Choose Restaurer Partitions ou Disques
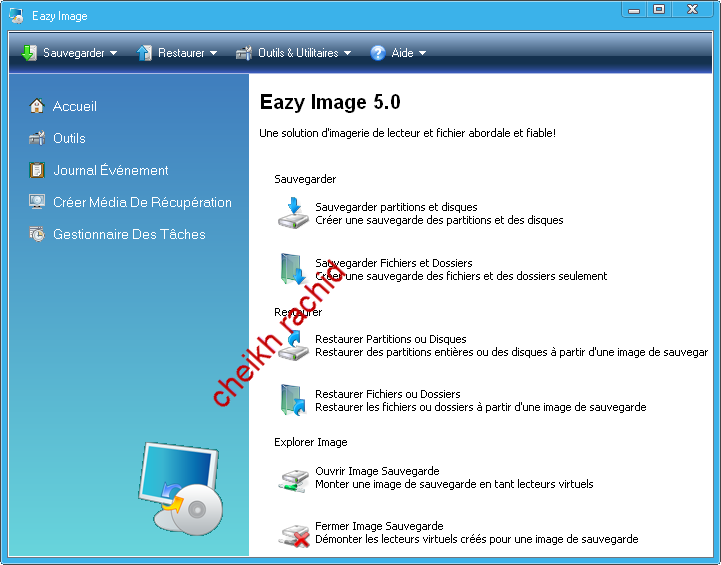This screenshot has height=565, width=721. [390, 339]
